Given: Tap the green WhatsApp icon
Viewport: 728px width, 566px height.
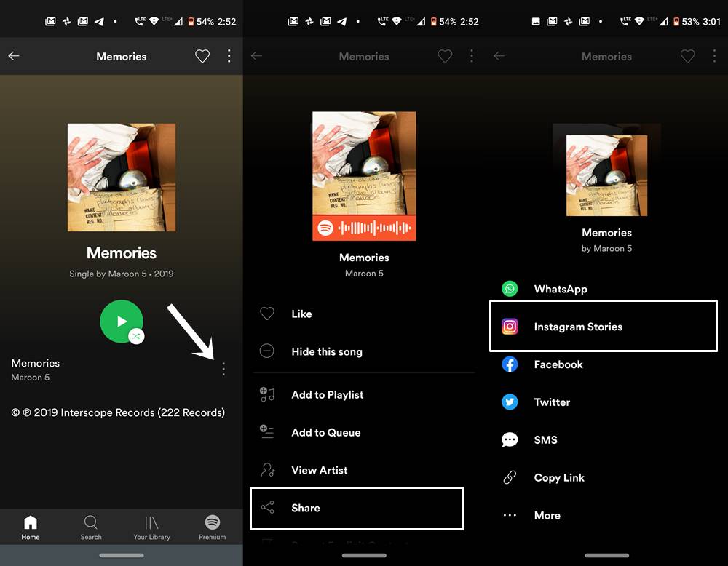Looking at the screenshot, I should [510, 289].
